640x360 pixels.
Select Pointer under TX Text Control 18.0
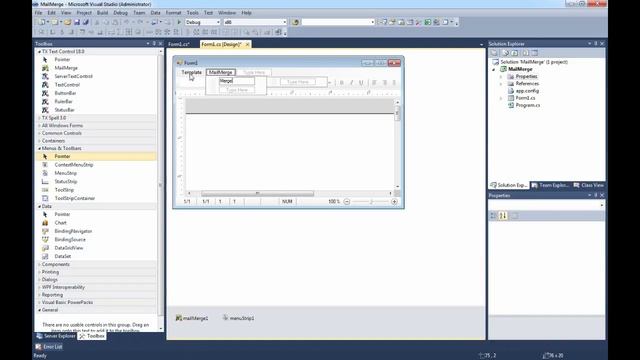tap(62, 60)
